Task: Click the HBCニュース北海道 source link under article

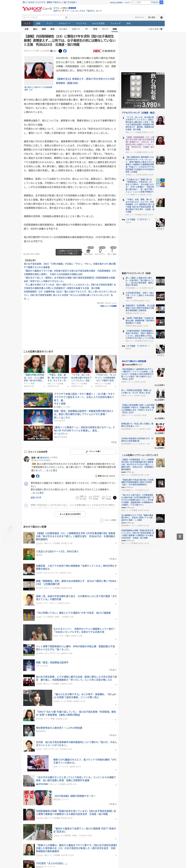Action: pyautogui.click(x=108, y=306)
